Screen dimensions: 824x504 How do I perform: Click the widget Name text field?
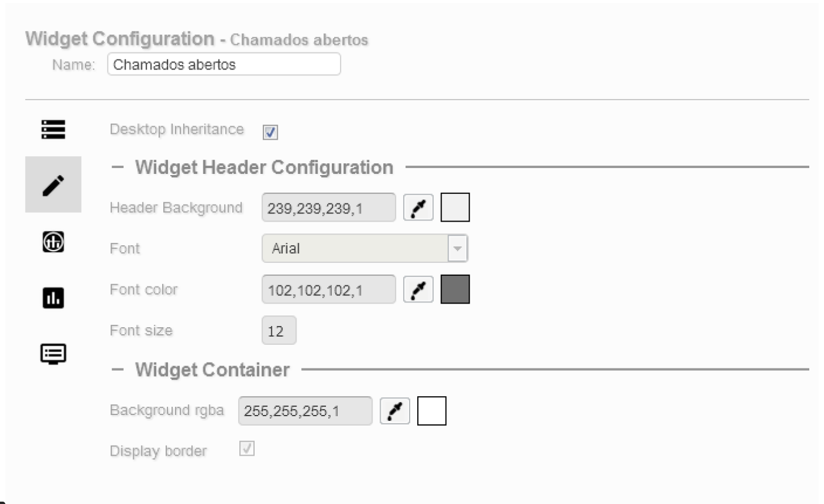[x=223, y=64]
